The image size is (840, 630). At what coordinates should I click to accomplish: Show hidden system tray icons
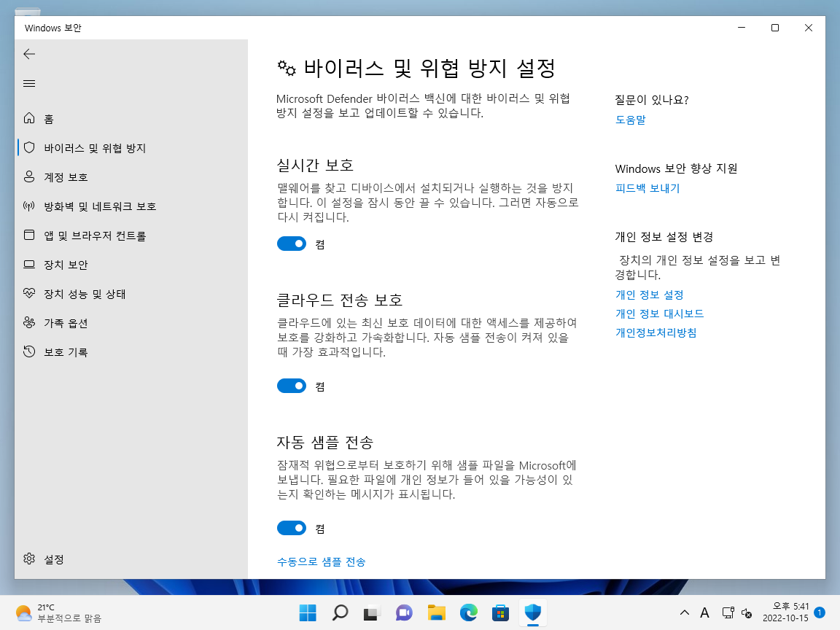(684, 612)
